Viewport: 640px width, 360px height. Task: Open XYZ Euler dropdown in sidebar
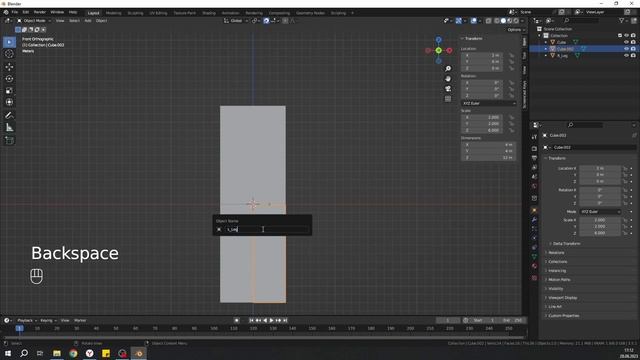point(489,104)
